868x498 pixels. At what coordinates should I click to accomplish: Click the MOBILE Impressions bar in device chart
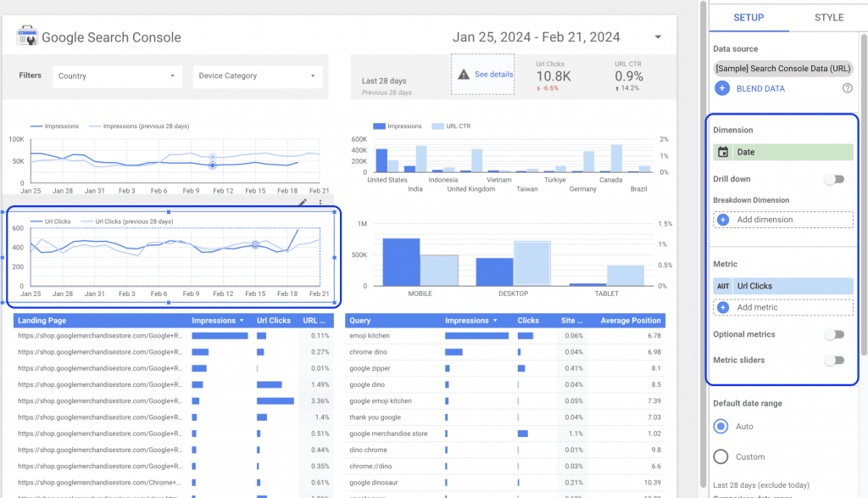(401, 262)
